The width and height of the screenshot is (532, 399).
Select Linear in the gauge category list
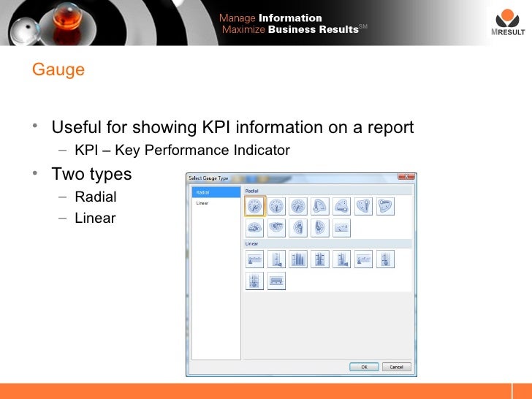coord(216,203)
